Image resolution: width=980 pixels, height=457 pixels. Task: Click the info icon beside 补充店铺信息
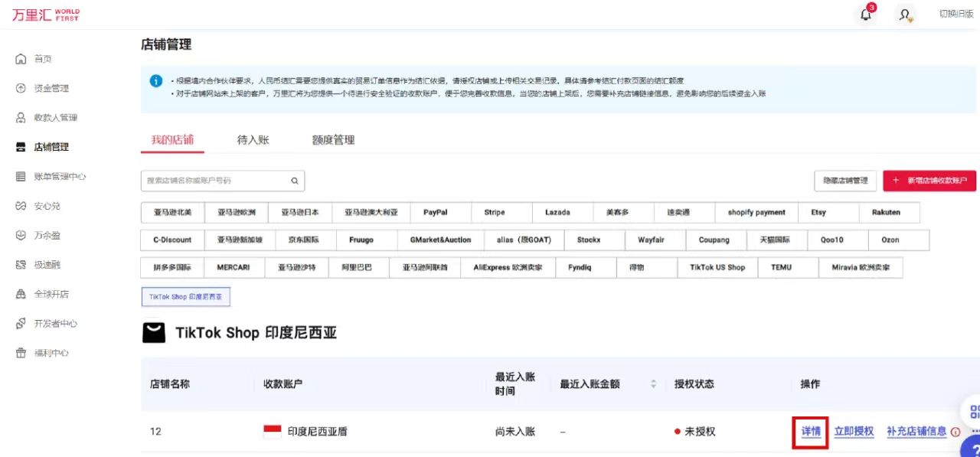click(955, 432)
